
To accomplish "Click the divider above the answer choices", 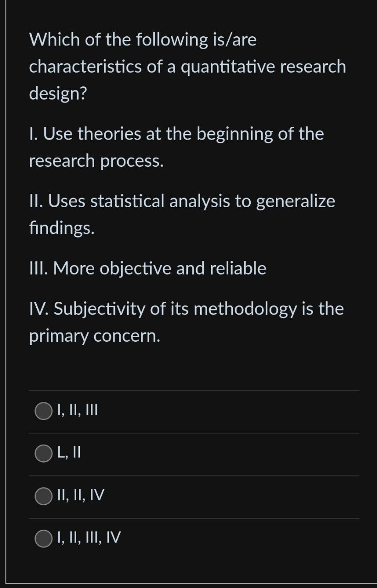I will [x=193, y=390].
